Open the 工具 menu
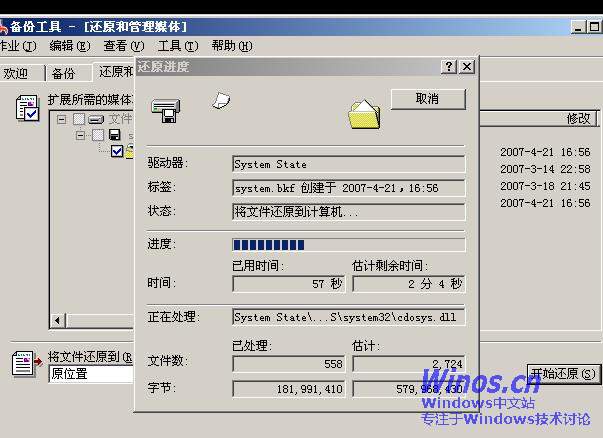The width and height of the screenshot is (603, 438). (176, 46)
